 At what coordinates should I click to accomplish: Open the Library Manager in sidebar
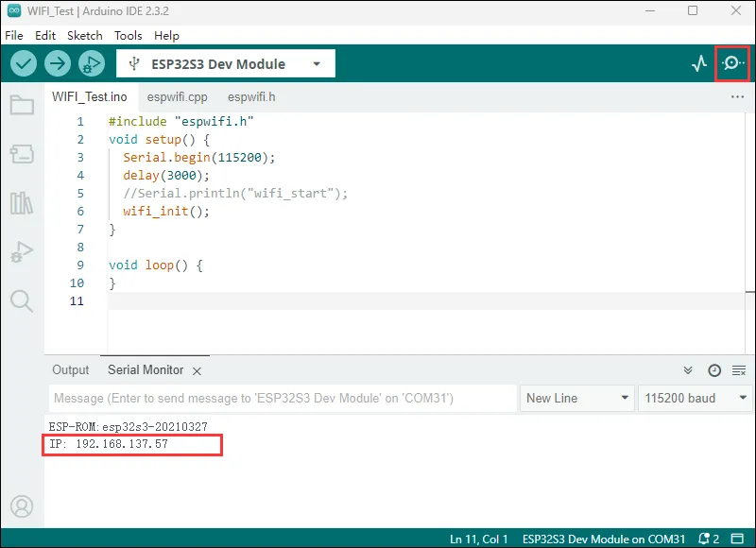click(x=22, y=203)
